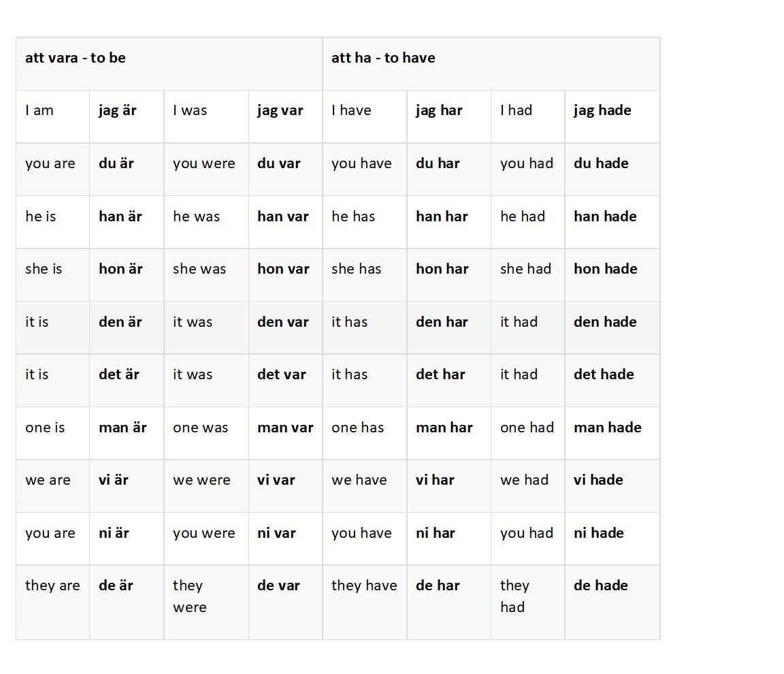Click the 'att vara - to be' header
Image resolution: width=784 pixels, height=674 pixels.
pyautogui.click(x=169, y=64)
